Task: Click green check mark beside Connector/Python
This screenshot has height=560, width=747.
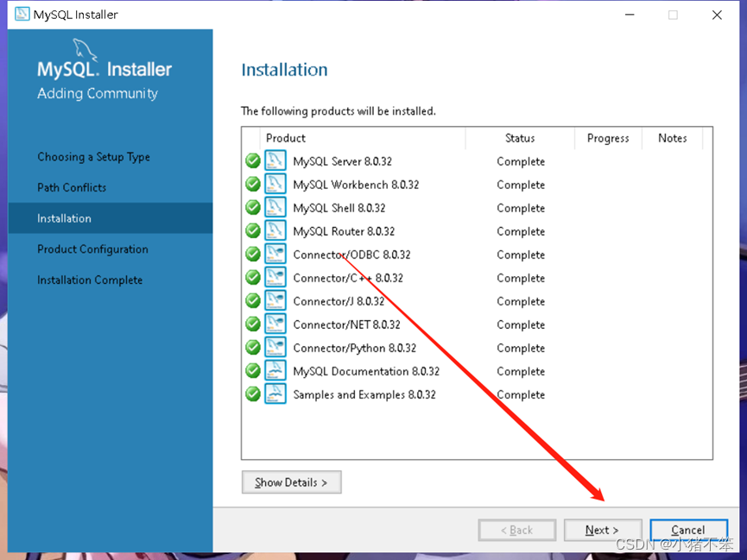Action: [x=252, y=348]
